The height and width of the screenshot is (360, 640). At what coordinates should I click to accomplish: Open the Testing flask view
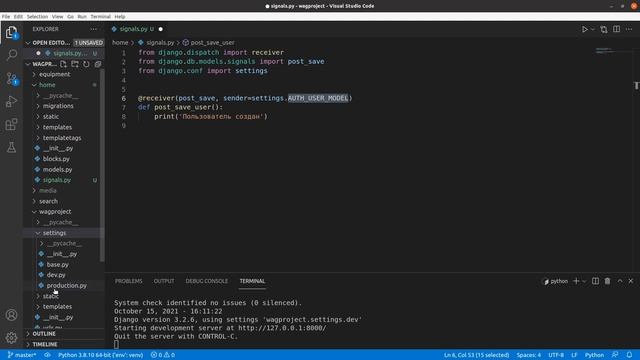(11, 147)
